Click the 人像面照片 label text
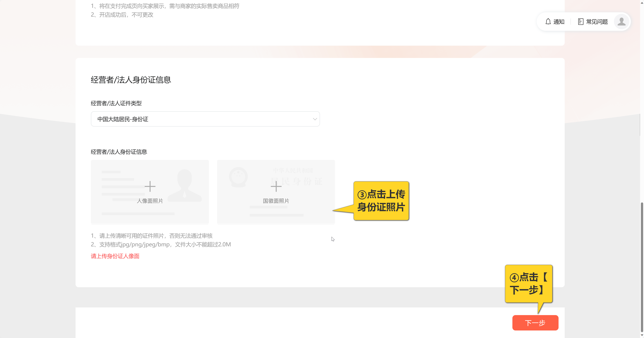Viewport: 644px width, 338px height. click(x=150, y=201)
